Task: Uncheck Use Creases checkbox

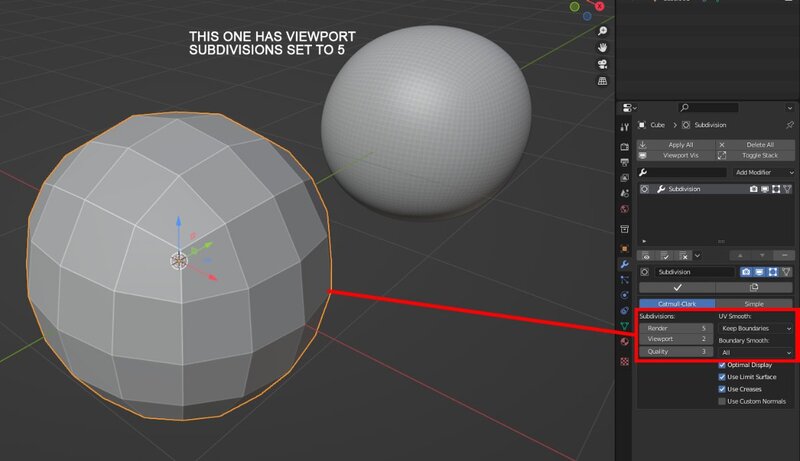Action: pos(722,389)
